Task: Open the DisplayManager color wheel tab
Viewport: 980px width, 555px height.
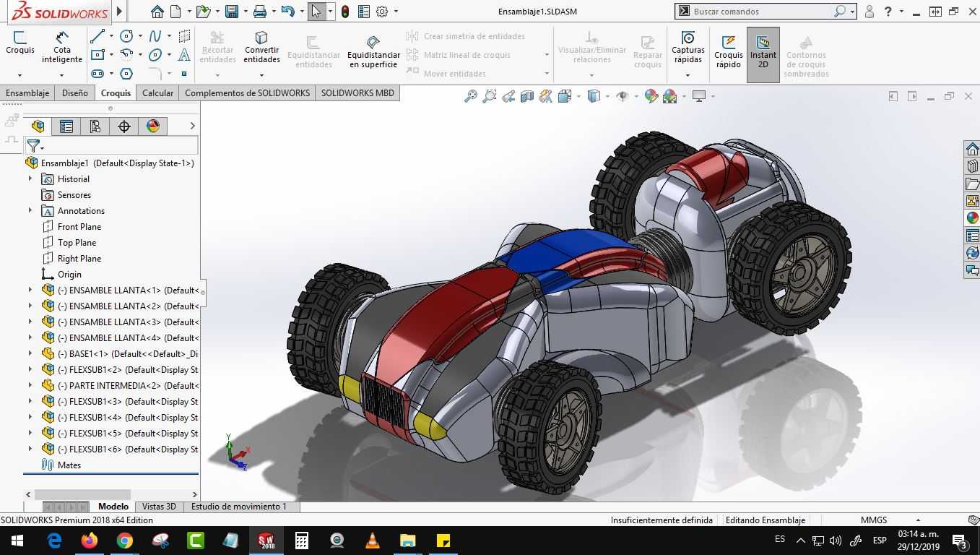Action: [153, 126]
